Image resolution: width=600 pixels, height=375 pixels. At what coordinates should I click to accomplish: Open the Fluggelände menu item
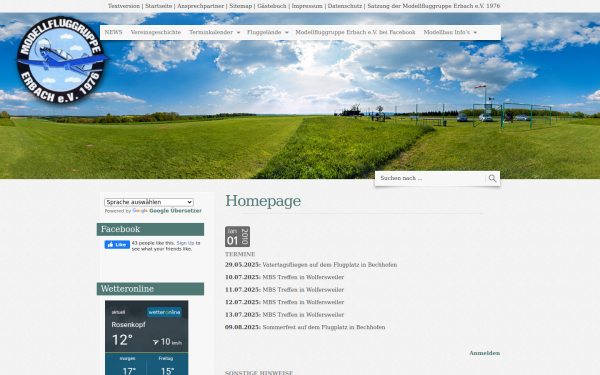point(264,33)
